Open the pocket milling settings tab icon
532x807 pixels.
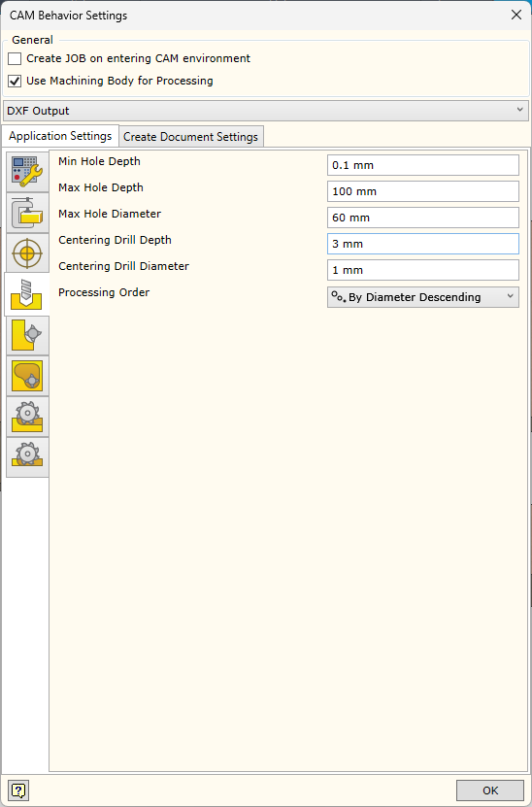(x=27, y=376)
